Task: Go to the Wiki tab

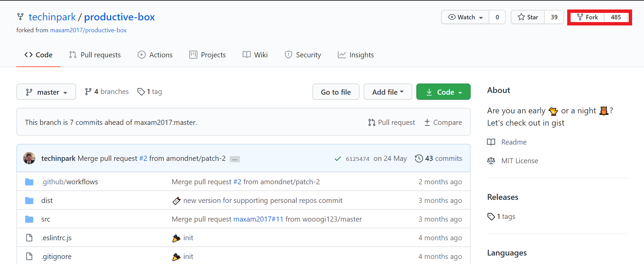Action: [x=255, y=55]
